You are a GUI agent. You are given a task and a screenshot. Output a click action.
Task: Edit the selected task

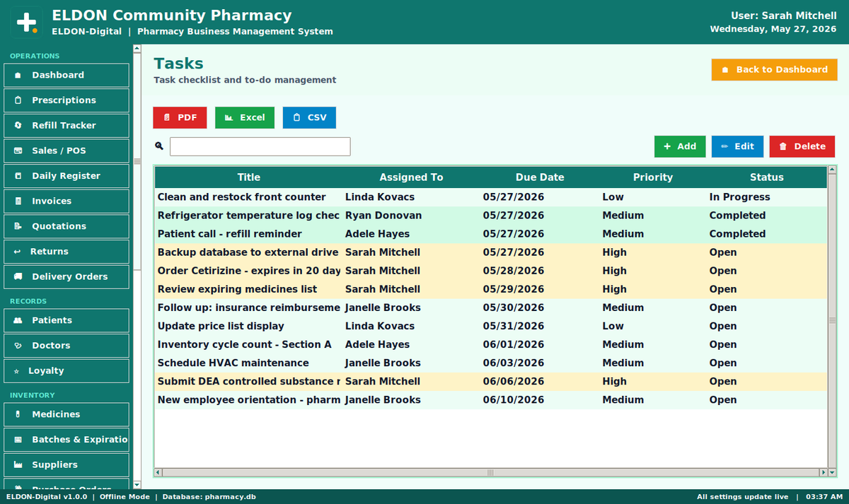(x=737, y=146)
